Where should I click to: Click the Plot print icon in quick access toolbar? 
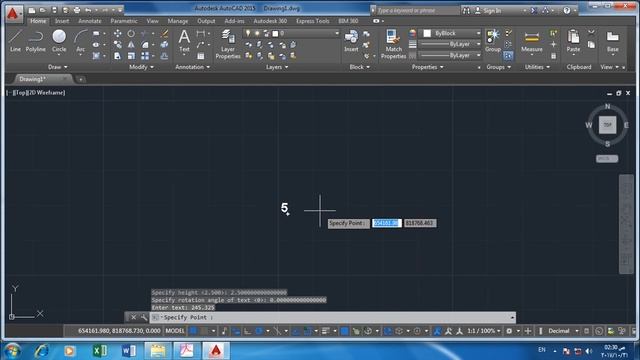[77, 10]
